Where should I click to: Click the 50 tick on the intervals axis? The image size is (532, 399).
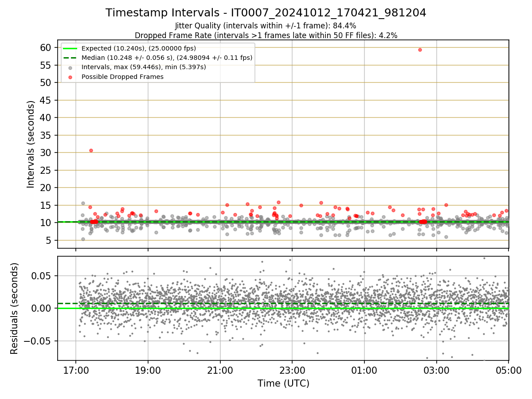tap(47, 82)
